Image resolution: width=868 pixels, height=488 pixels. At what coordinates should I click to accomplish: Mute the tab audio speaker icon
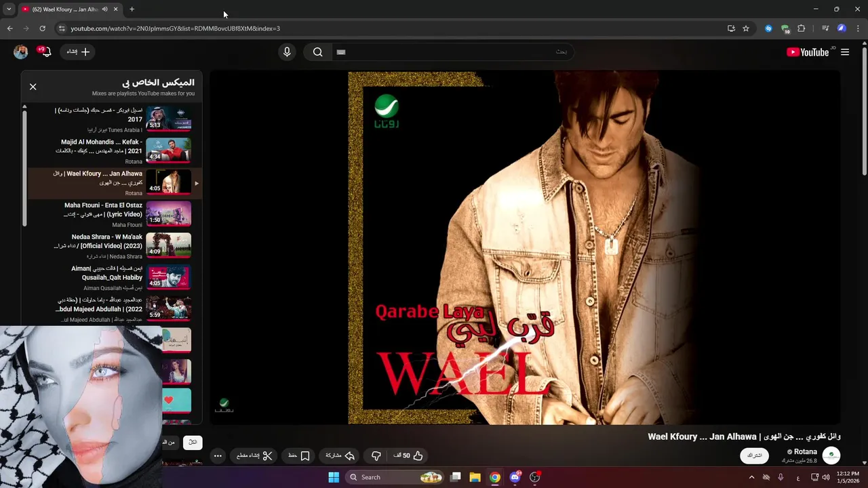pos(104,9)
